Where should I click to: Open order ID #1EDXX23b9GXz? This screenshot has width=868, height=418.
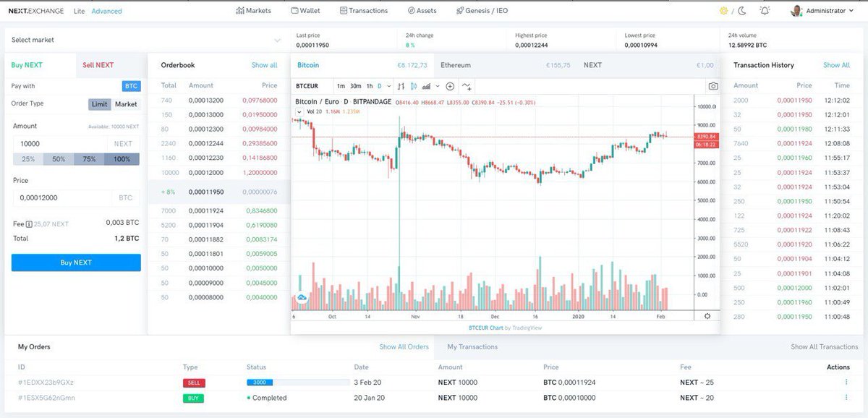tap(46, 382)
